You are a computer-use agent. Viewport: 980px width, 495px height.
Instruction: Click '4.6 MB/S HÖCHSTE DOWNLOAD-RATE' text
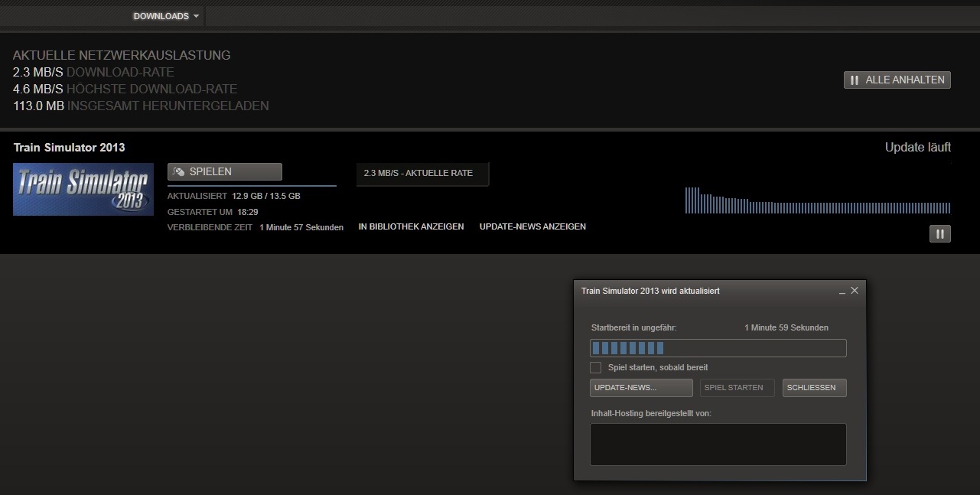pos(125,89)
